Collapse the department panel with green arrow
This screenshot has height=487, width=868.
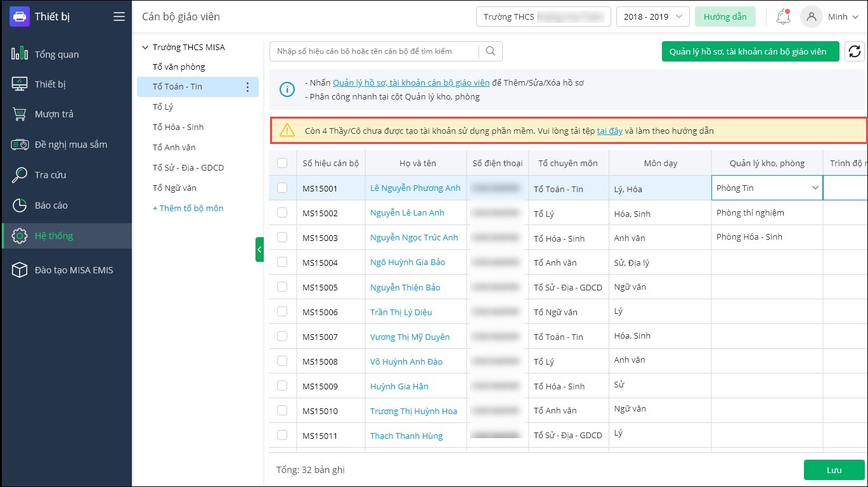[259, 249]
